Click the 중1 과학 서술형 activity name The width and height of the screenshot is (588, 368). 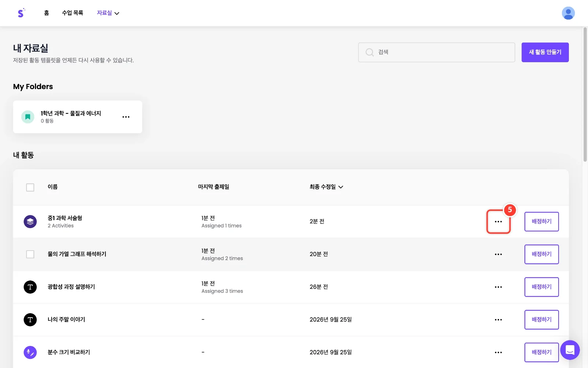pos(65,218)
